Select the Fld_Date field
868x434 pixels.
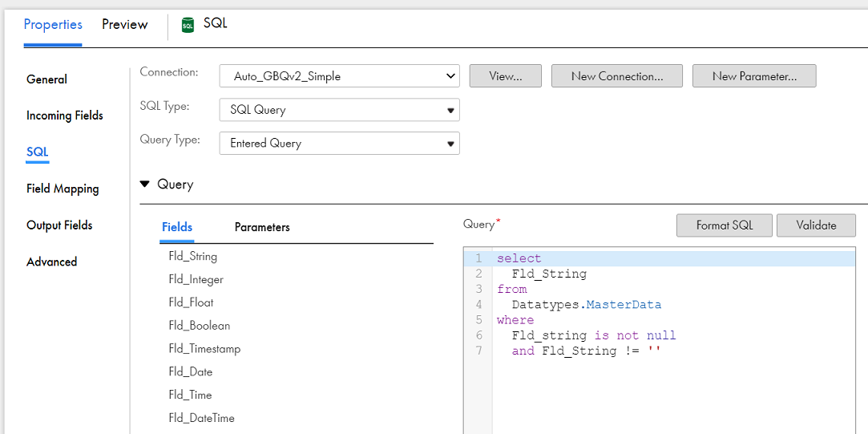pos(191,372)
